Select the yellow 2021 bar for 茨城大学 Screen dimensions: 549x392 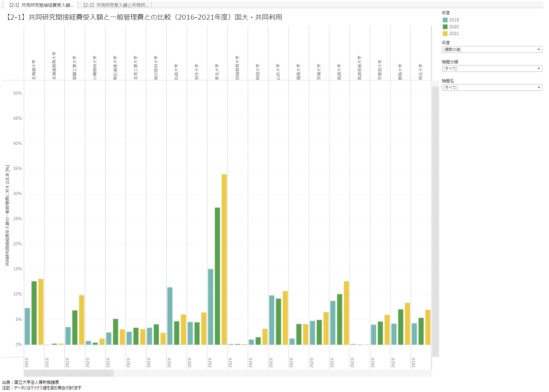[x=326, y=328]
